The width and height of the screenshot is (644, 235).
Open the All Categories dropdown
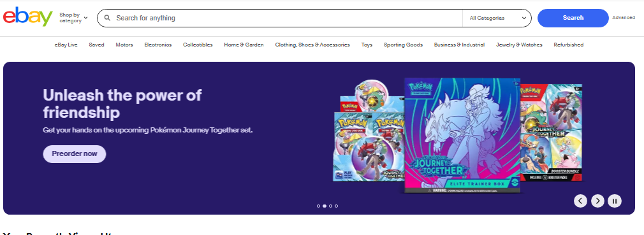click(x=498, y=18)
